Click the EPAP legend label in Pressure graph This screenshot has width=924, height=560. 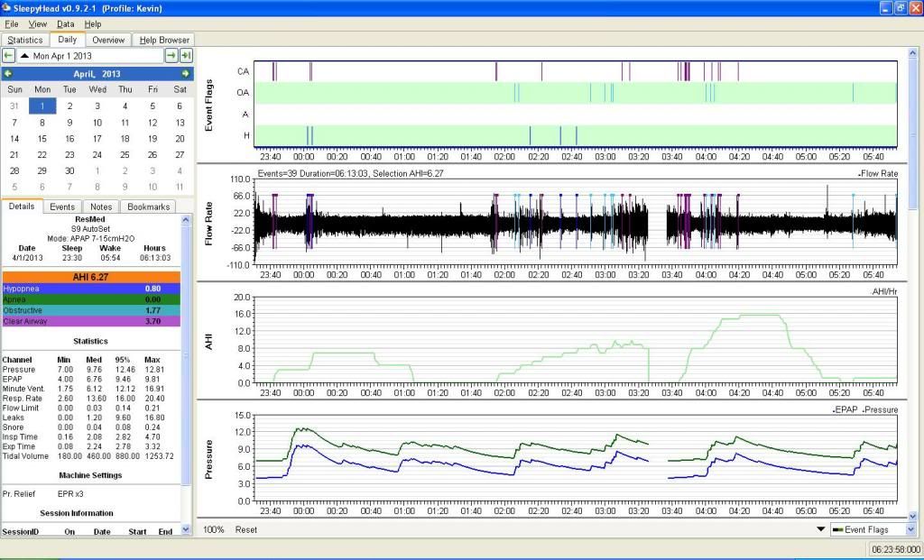coord(845,409)
